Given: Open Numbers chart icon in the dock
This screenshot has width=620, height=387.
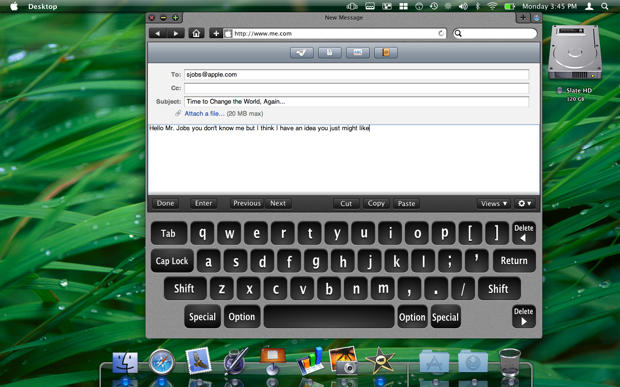Looking at the screenshot, I should click(x=310, y=361).
